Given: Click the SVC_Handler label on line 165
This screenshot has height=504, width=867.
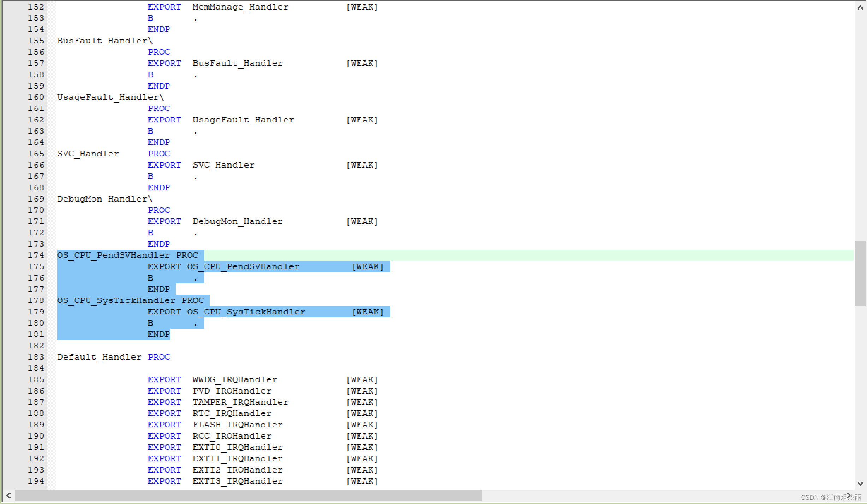Looking at the screenshot, I should (x=88, y=154).
